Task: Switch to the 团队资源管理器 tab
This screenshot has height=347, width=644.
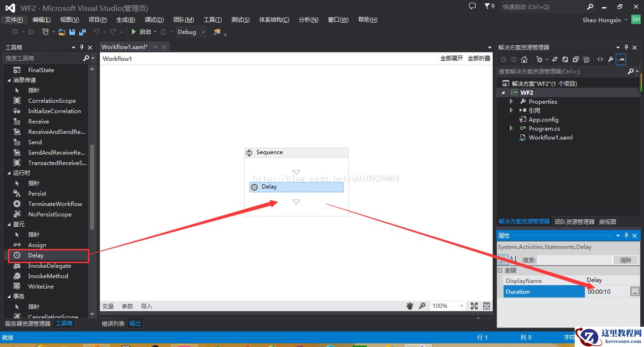Action: 574,222
